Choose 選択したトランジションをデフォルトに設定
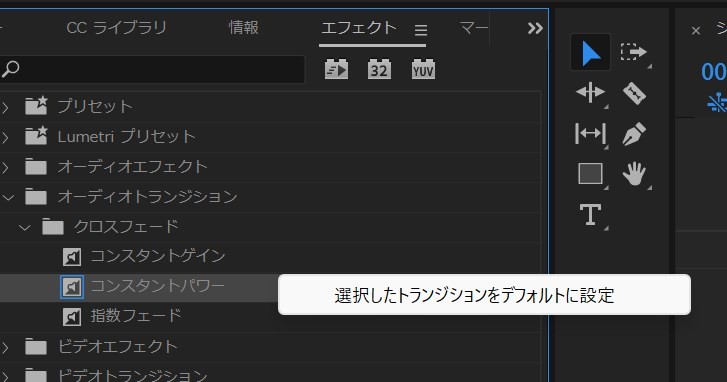 484,295
